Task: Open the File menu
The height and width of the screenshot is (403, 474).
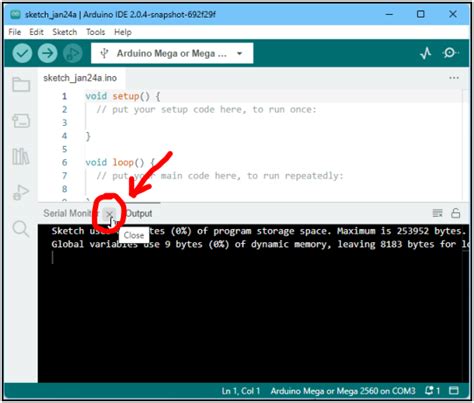Action: coord(15,32)
